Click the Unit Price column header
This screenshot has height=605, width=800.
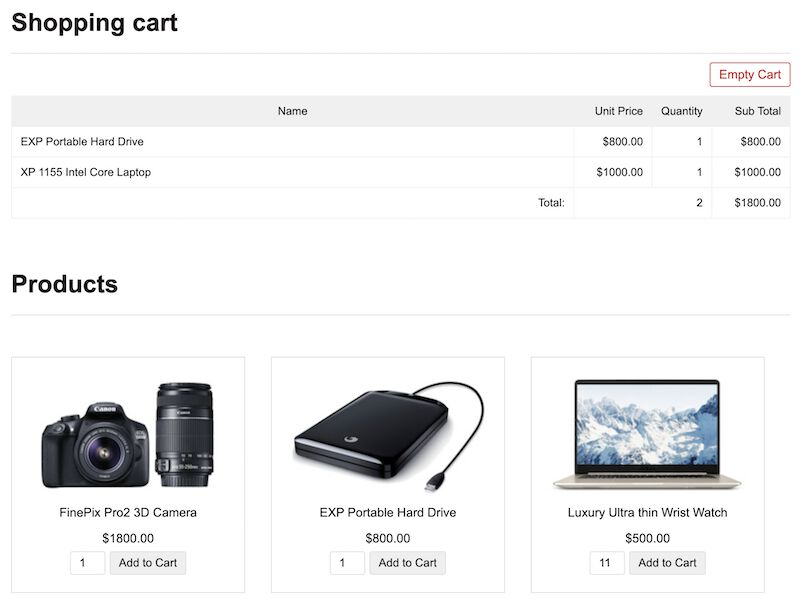[620, 111]
